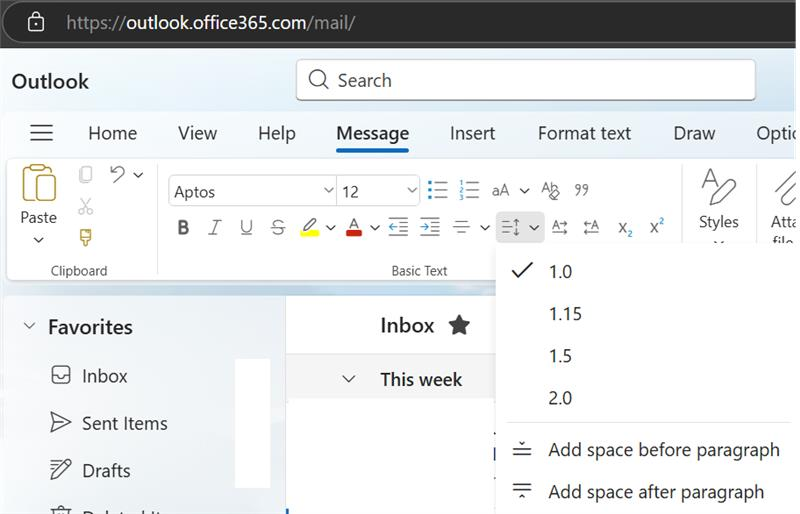800x514 pixels.
Task: Choose Add space before paragraph
Action: coord(647,450)
